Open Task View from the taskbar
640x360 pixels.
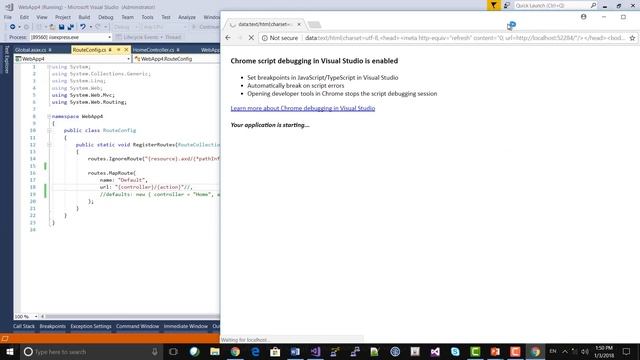[x=173, y=351]
